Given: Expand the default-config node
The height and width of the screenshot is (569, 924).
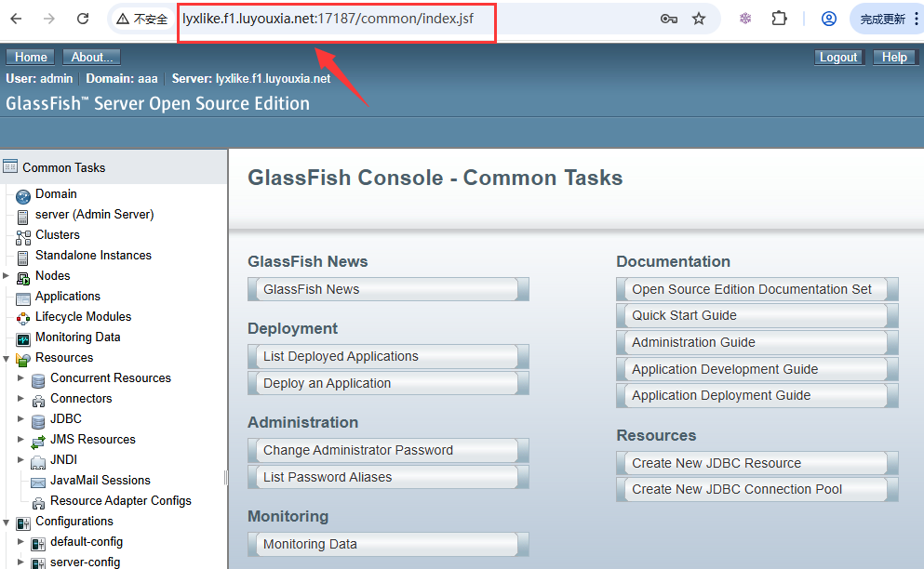Looking at the screenshot, I should pos(20,541).
